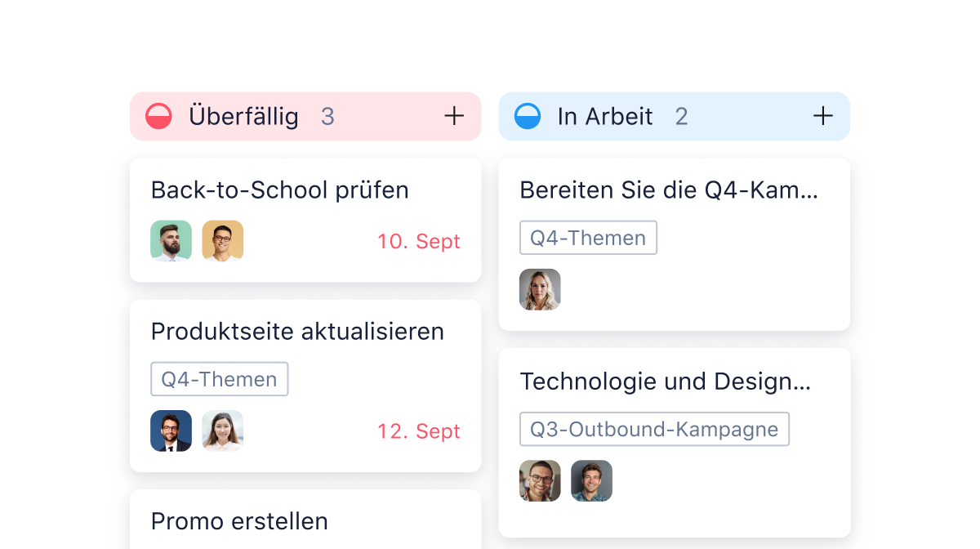The width and height of the screenshot is (980, 549).
Task: Open the Technologie und Design… card
Action: coord(666,382)
